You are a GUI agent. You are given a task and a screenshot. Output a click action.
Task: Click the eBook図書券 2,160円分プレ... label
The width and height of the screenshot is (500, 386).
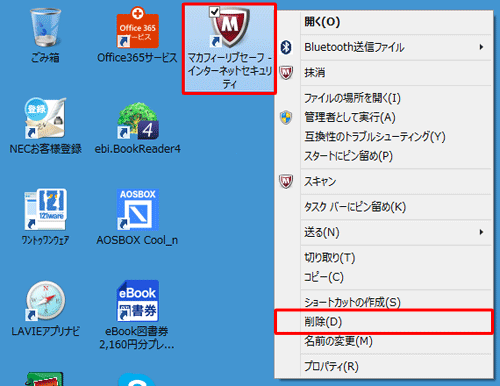pyautogui.click(x=137, y=337)
